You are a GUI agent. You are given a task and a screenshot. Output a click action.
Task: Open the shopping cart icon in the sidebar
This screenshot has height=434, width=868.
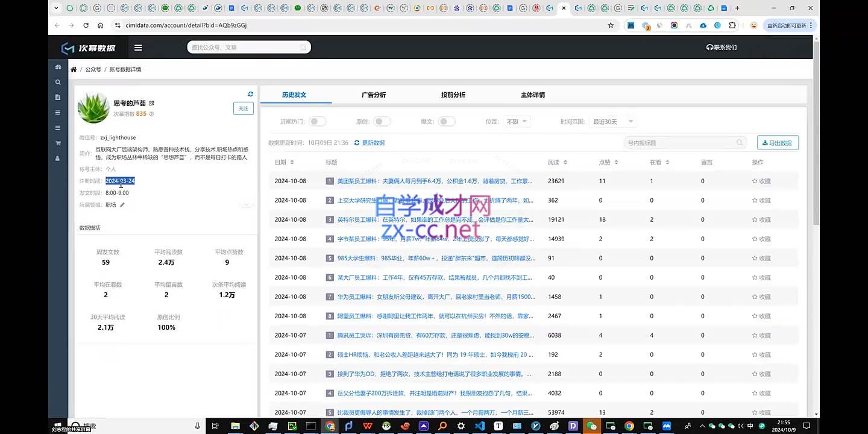pyautogui.click(x=58, y=143)
